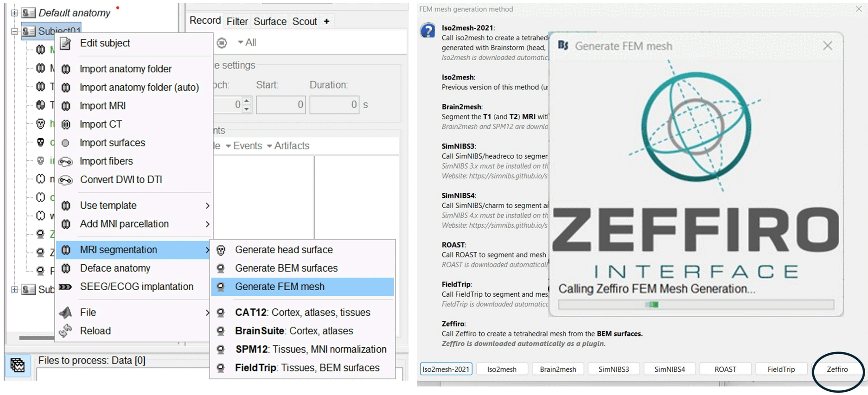Image resolution: width=868 pixels, height=395 pixels.
Task: Click the icon beside CAT12 entry
Action: click(221, 312)
